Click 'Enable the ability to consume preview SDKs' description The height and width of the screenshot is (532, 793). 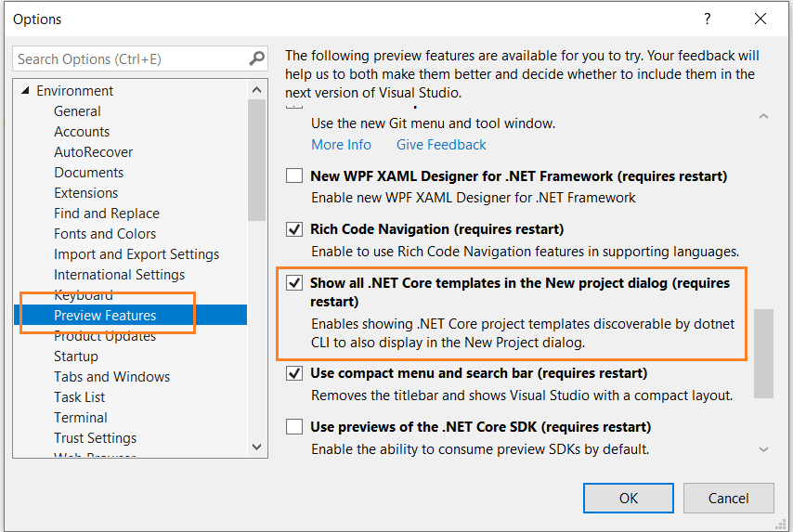point(480,449)
